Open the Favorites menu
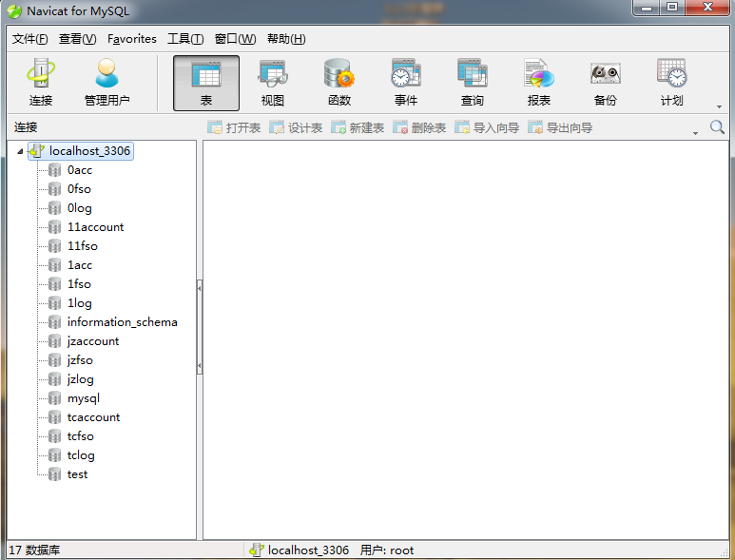 click(x=132, y=39)
